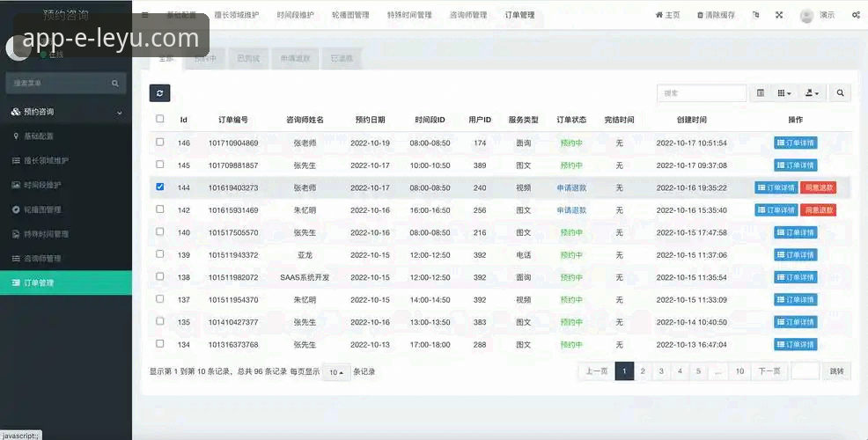This screenshot has height=440, width=868.
Task: Click 同意退款 for order 142
Action: tap(819, 209)
